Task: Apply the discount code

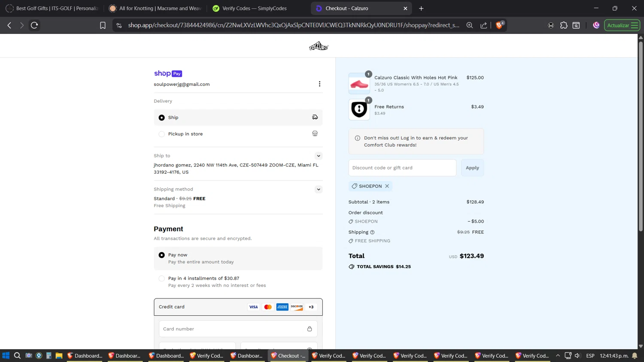Action: click(x=472, y=168)
